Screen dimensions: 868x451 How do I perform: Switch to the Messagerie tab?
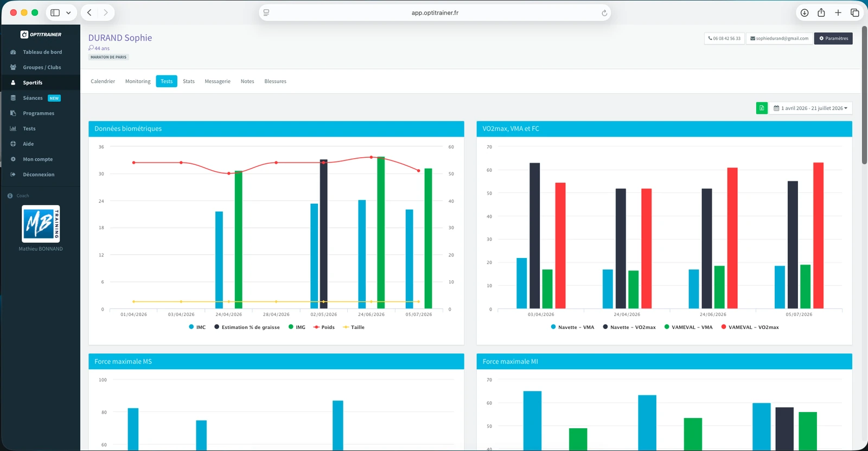218,81
